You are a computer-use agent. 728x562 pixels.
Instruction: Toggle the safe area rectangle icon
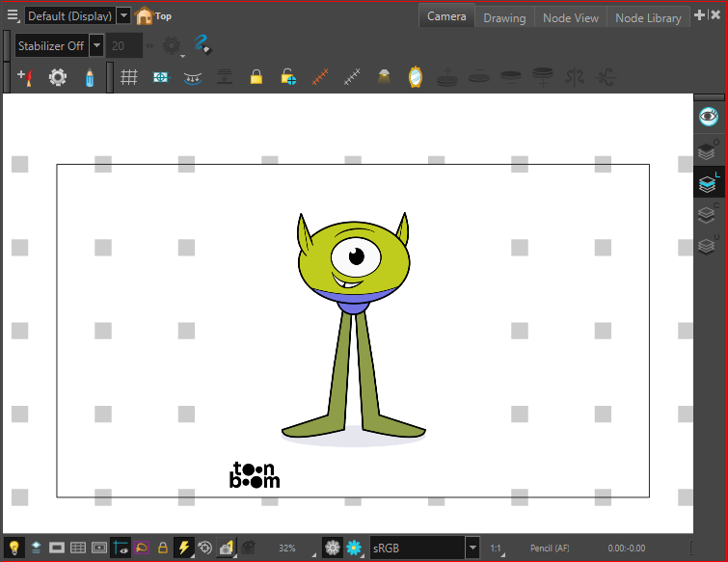pos(57,549)
